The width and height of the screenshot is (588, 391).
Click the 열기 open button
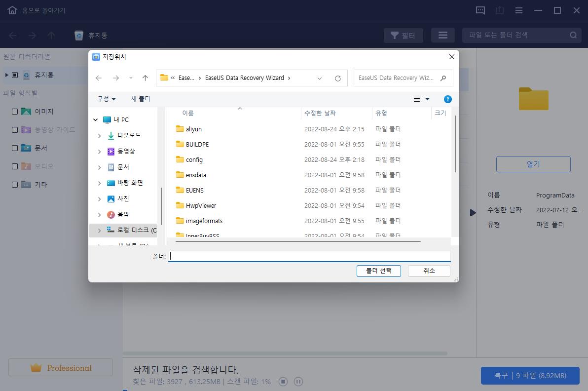click(533, 164)
